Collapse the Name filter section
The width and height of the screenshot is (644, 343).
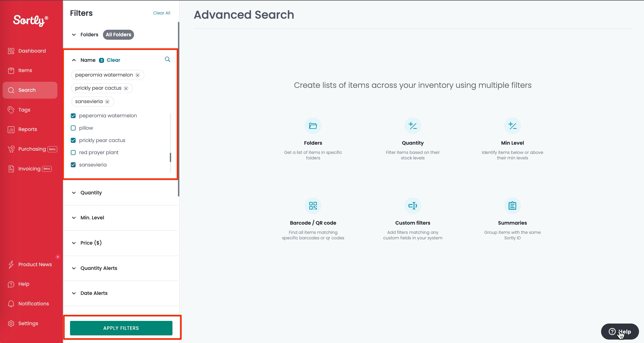[x=74, y=60]
